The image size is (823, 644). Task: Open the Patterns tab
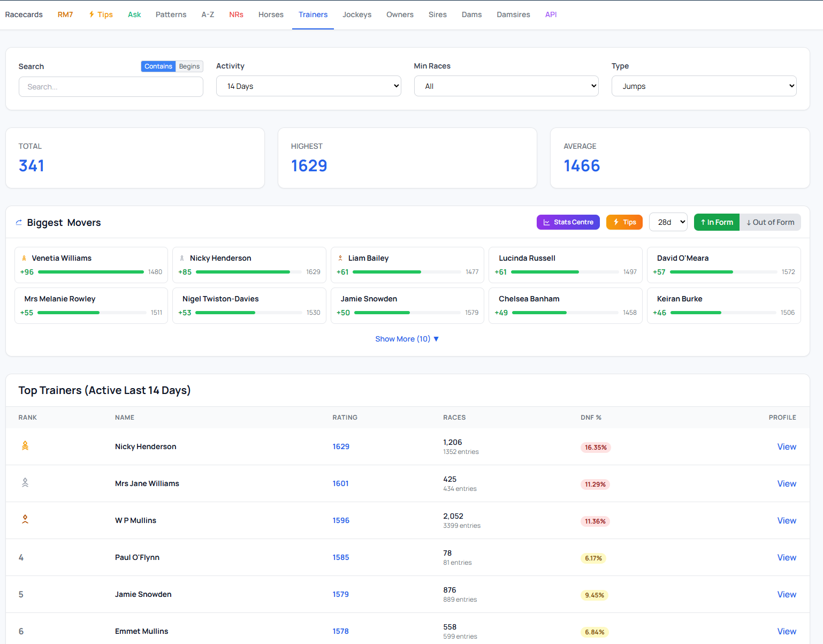(171, 14)
